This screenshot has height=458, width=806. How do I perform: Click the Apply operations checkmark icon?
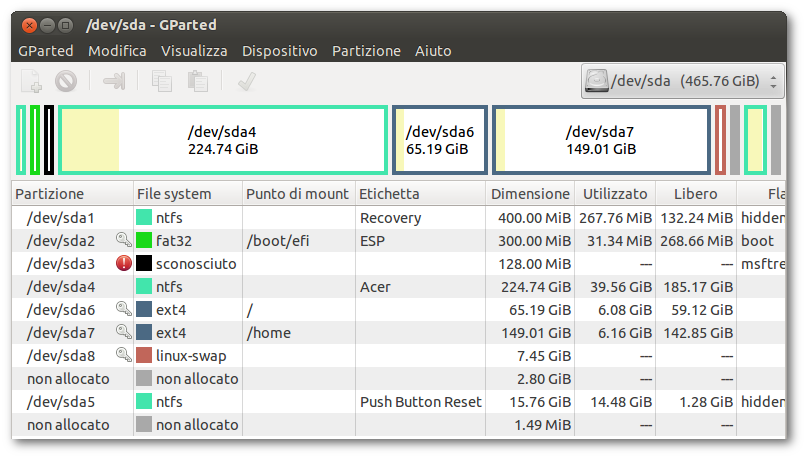(x=246, y=81)
